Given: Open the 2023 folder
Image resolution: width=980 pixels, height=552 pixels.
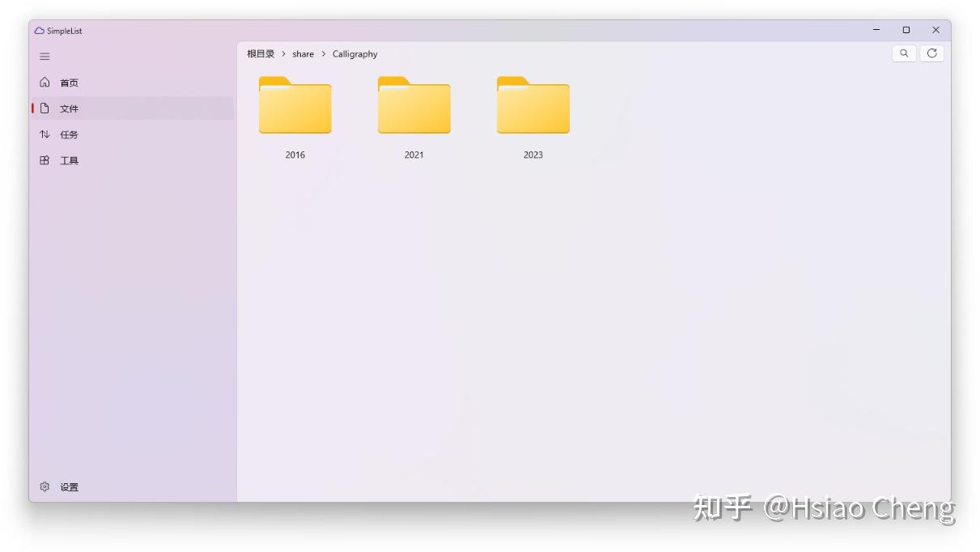Looking at the screenshot, I should point(532,106).
